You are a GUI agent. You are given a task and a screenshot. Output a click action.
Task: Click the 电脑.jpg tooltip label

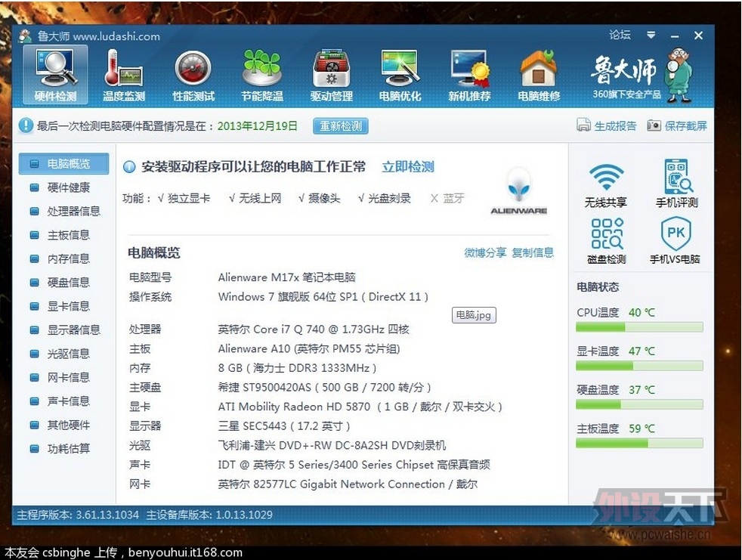coord(474,315)
